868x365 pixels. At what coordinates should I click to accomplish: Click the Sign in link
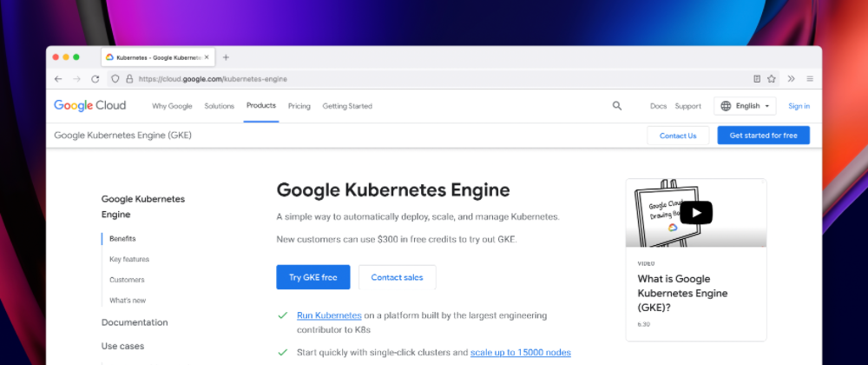click(799, 106)
